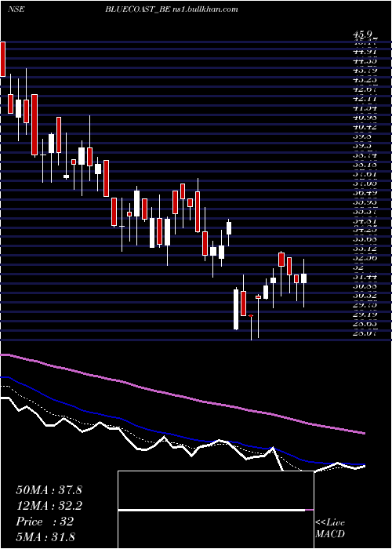Click the 30.32 price axis label
This screenshot has height=549, width=392.
(365, 296)
